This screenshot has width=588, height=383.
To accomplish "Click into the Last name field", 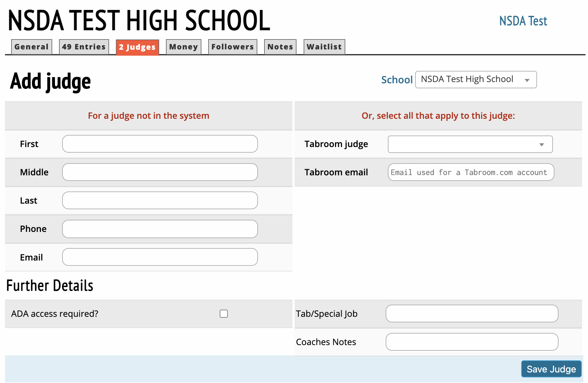I will point(160,201).
